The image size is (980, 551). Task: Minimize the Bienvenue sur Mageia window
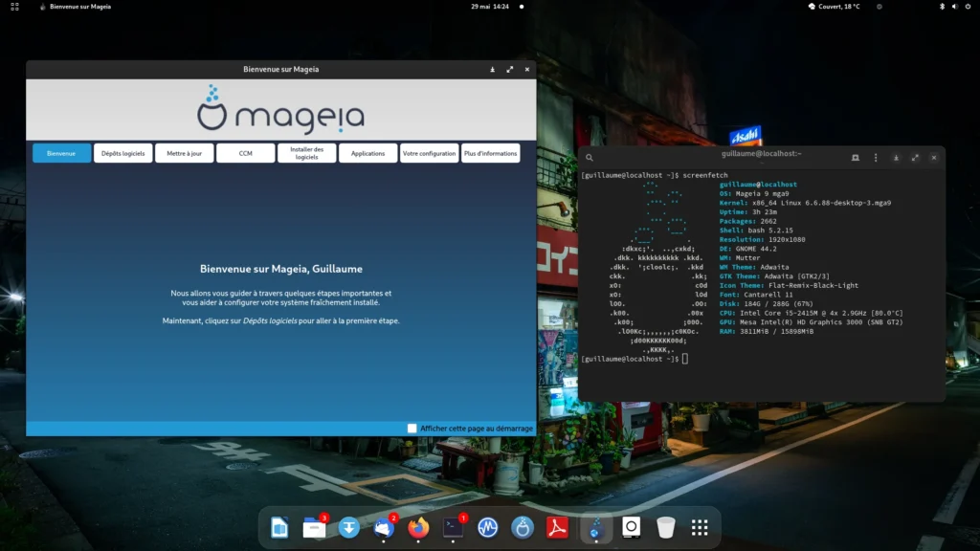point(493,69)
